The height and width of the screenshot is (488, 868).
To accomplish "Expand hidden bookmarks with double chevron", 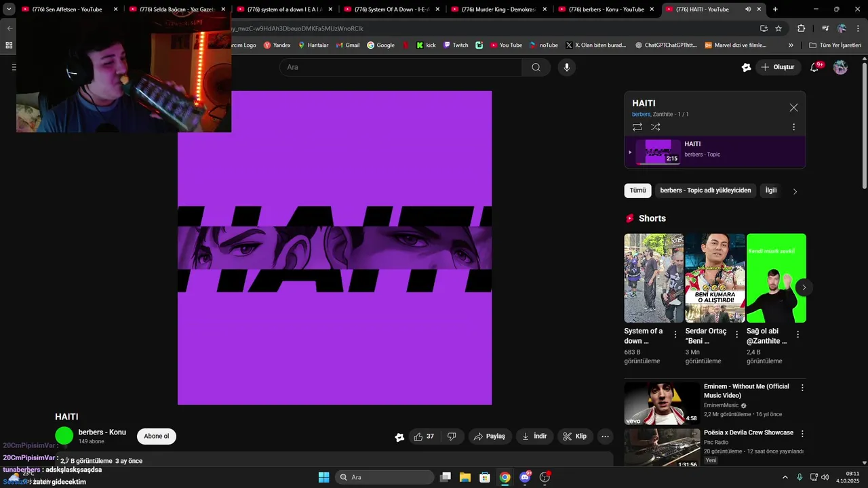I will 791,45.
